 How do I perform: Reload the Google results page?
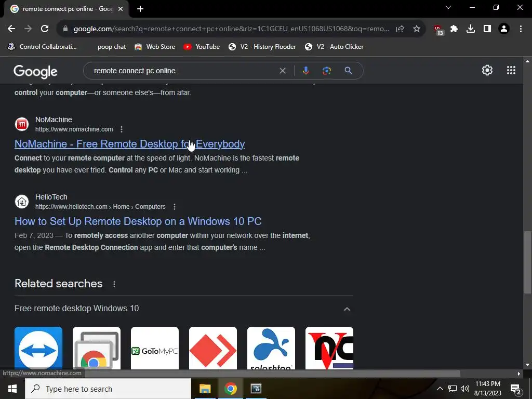click(45, 29)
